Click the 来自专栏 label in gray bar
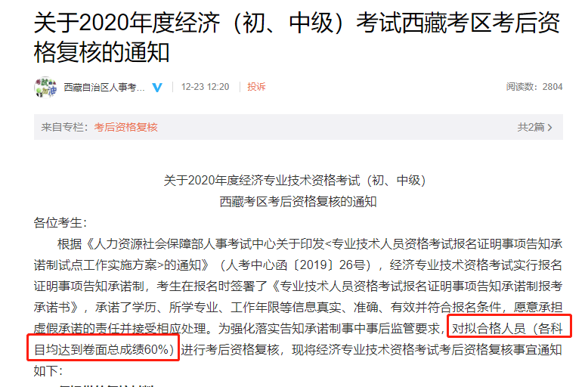Viewport: 588px width, 387px height. coord(64,128)
